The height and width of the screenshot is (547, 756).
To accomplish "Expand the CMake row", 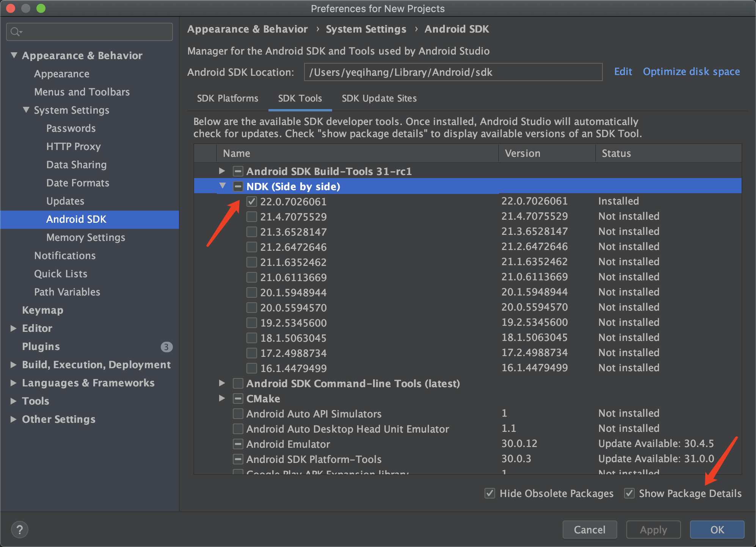I will pos(222,399).
